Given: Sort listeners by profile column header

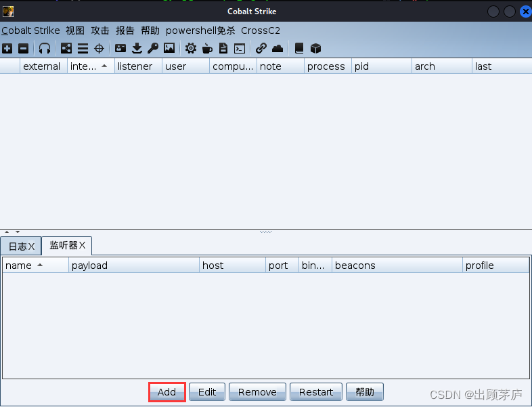Looking at the screenshot, I should [x=495, y=265].
